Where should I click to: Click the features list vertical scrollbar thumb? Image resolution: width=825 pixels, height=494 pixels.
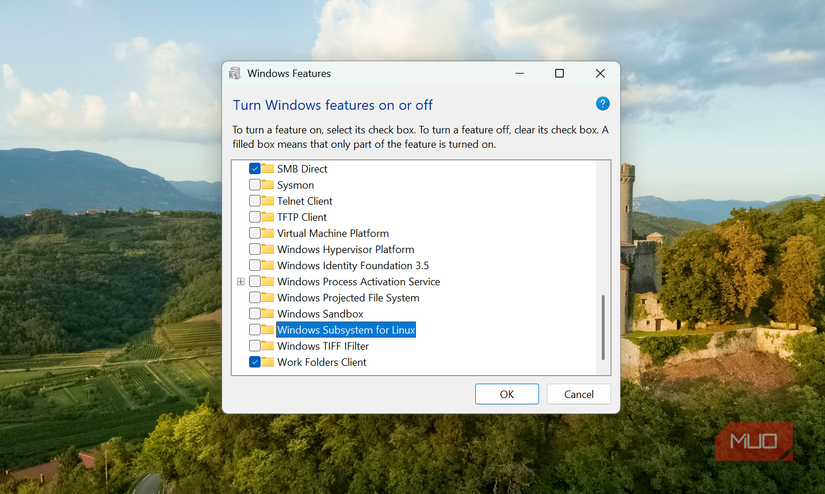(603, 327)
